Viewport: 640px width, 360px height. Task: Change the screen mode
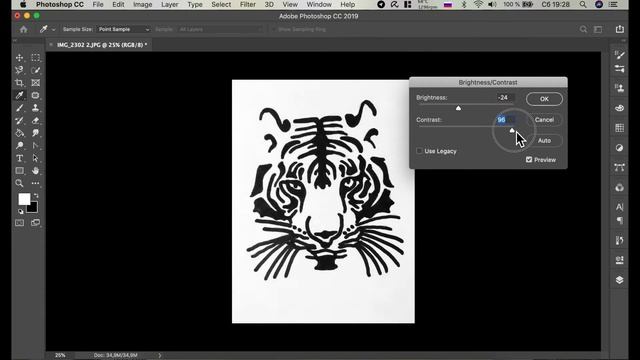click(36, 223)
